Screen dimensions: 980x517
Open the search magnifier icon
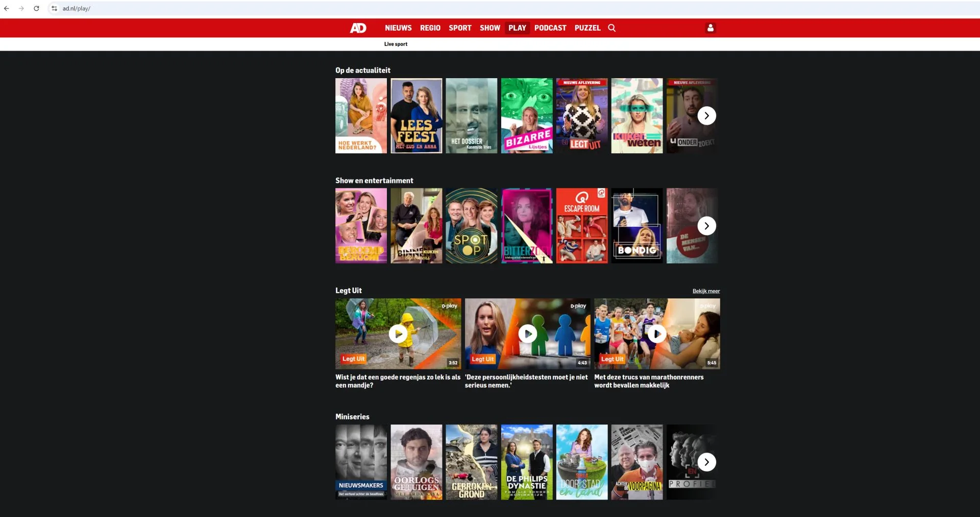(611, 28)
